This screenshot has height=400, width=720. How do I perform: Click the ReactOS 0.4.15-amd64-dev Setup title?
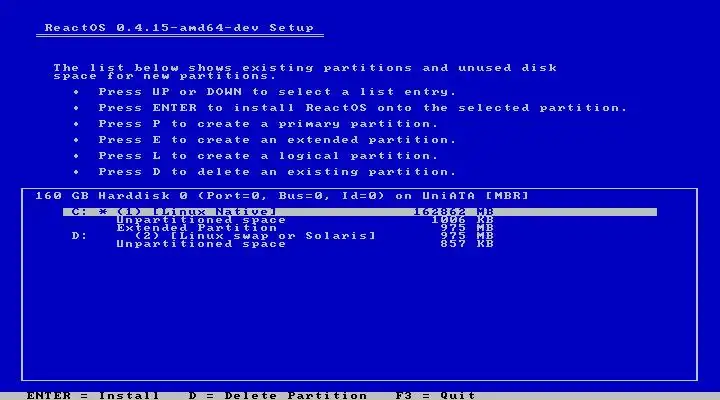(x=179, y=28)
